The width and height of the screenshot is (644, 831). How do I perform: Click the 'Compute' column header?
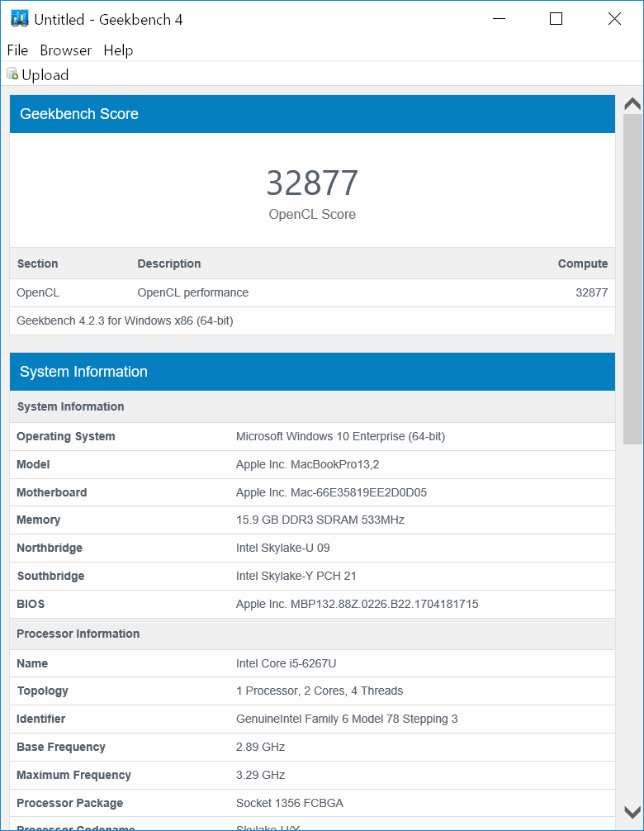(x=583, y=264)
